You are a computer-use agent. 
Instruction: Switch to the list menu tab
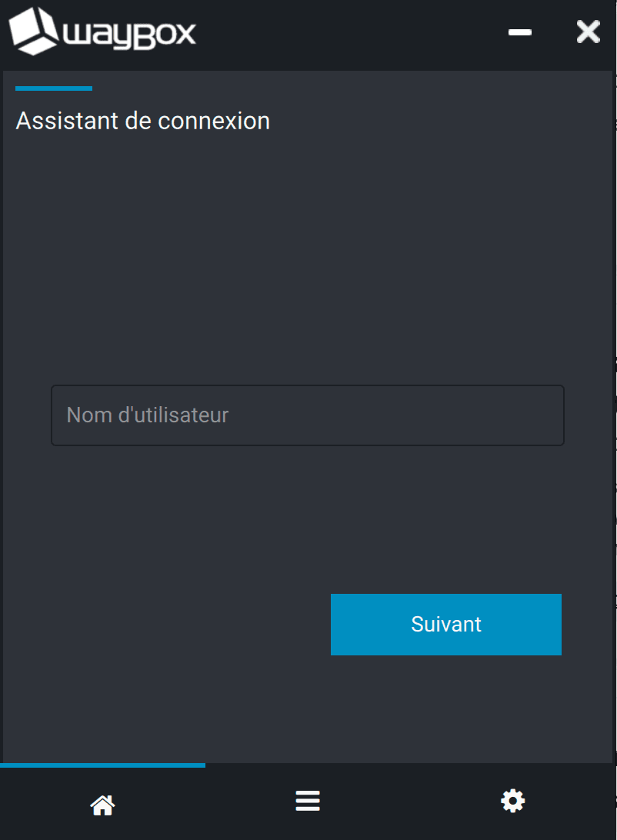click(x=308, y=802)
